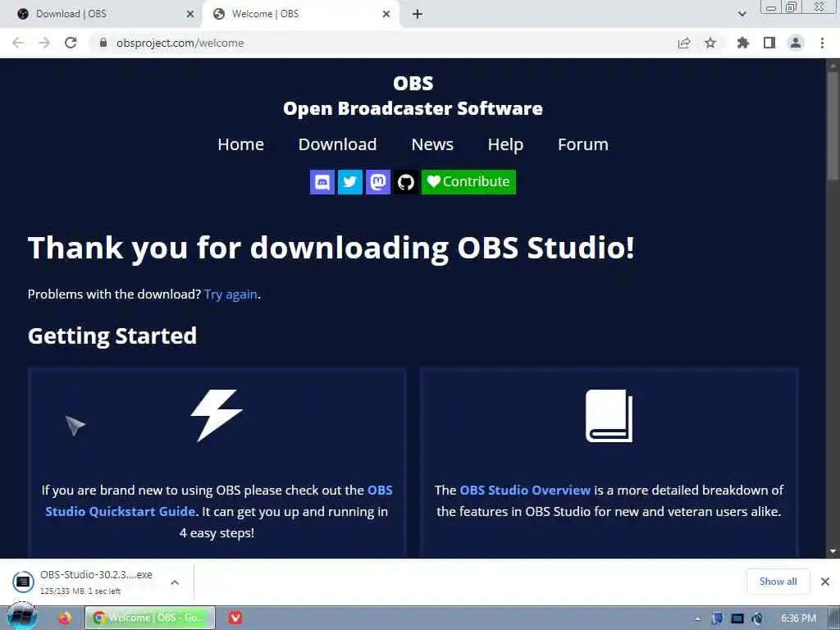Open the Windows Start menu
Image resolution: width=840 pixels, height=630 pixels.
(x=21, y=617)
